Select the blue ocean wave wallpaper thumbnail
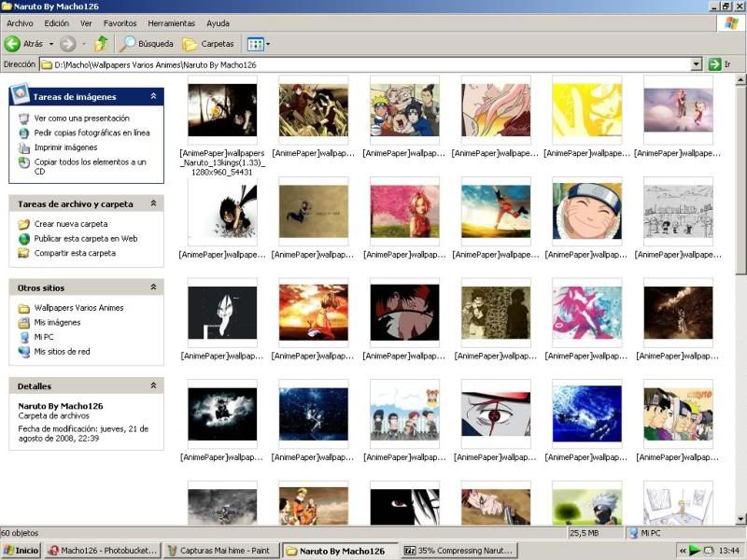Screen dimensions: 747x560 point(587,413)
